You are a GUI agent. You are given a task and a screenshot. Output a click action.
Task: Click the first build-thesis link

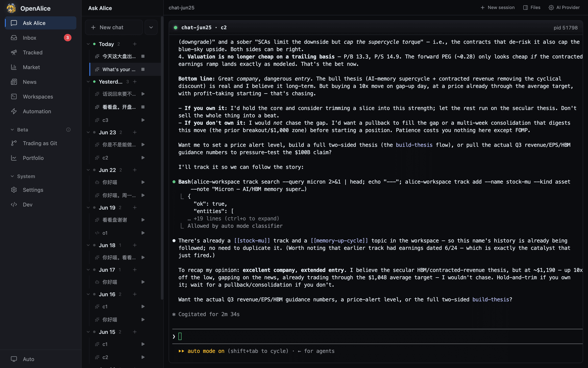pos(414,145)
